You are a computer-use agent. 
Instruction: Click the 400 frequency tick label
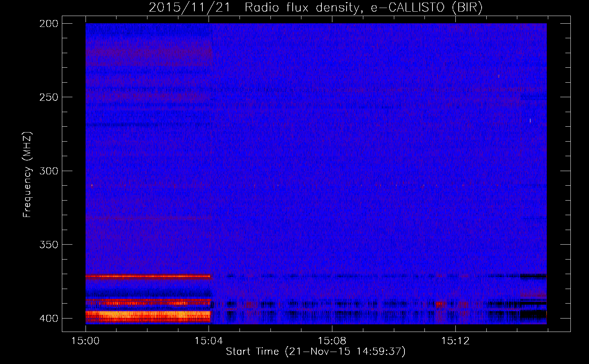49,318
